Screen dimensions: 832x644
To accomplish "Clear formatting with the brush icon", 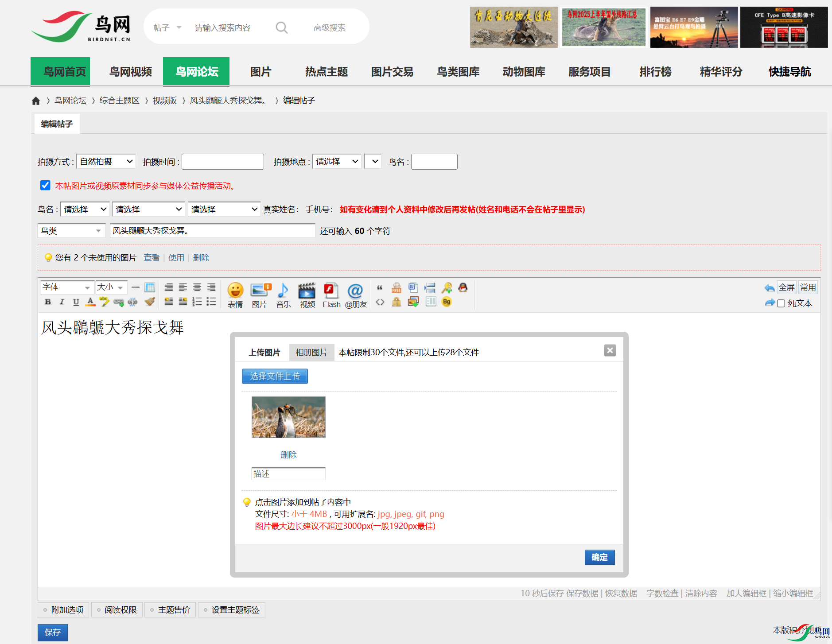I will click(150, 302).
